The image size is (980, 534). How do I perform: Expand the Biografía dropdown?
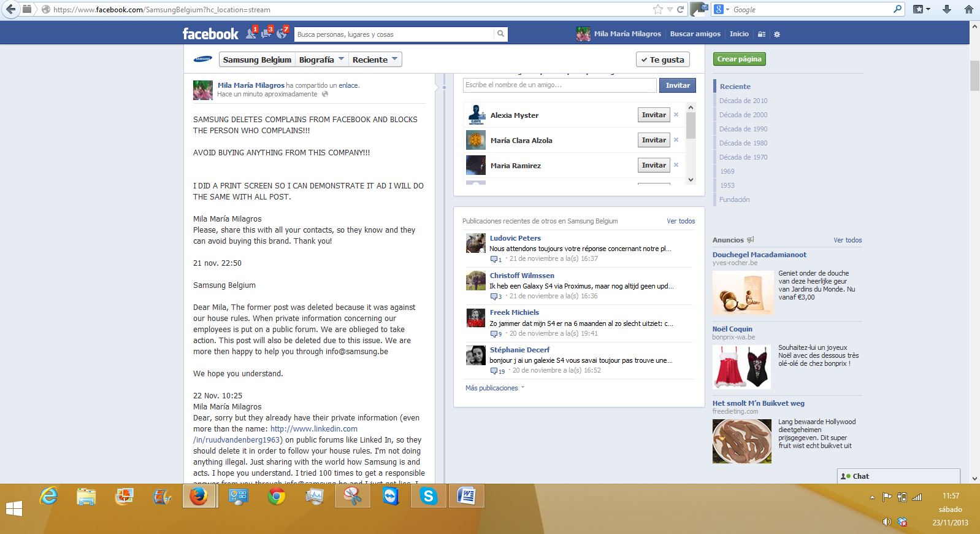[x=321, y=60]
